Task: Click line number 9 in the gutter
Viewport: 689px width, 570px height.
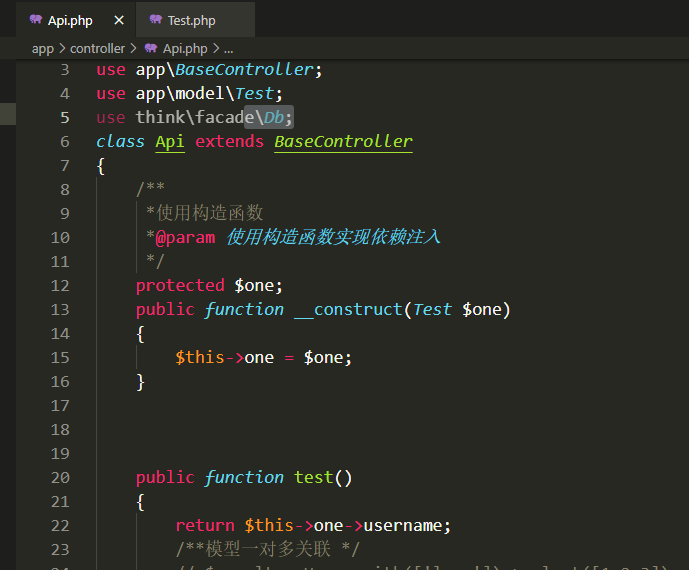Action: (x=65, y=214)
